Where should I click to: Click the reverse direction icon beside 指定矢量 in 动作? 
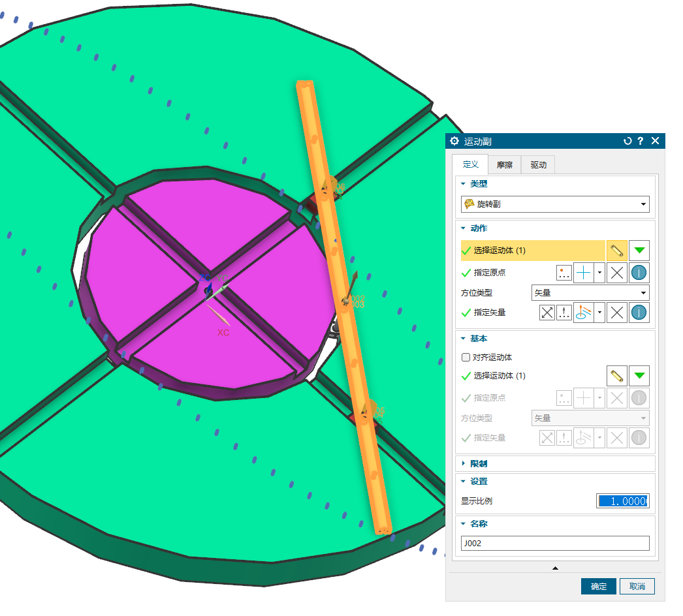[x=547, y=313]
